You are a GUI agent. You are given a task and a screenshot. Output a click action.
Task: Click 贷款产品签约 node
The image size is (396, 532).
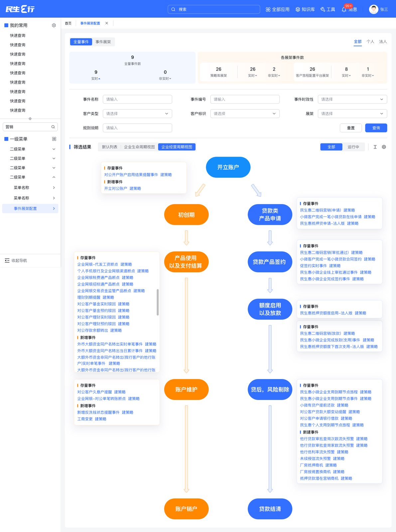pos(270,262)
